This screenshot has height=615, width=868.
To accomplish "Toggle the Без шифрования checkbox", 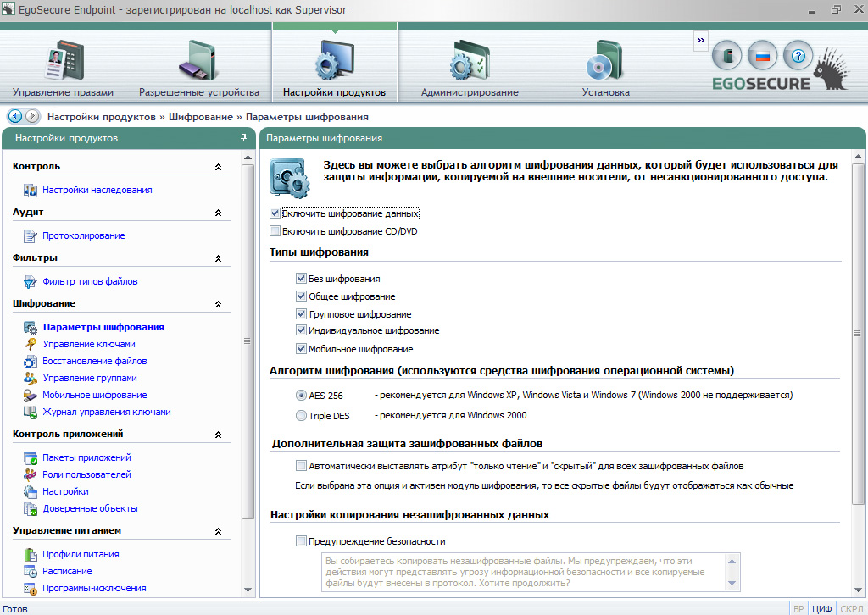I will click(x=301, y=278).
